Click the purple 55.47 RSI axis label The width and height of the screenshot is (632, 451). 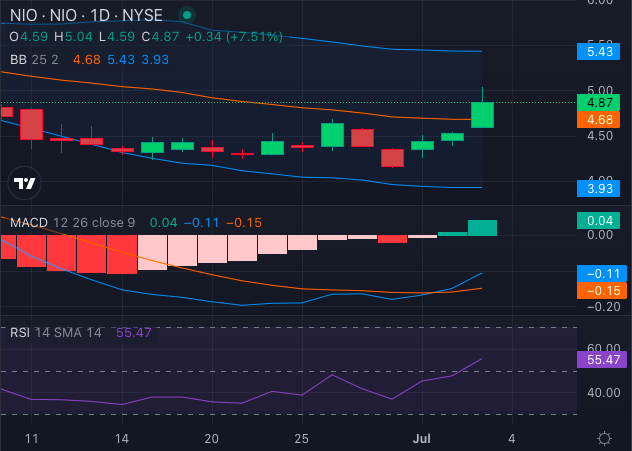click(602, 359)
